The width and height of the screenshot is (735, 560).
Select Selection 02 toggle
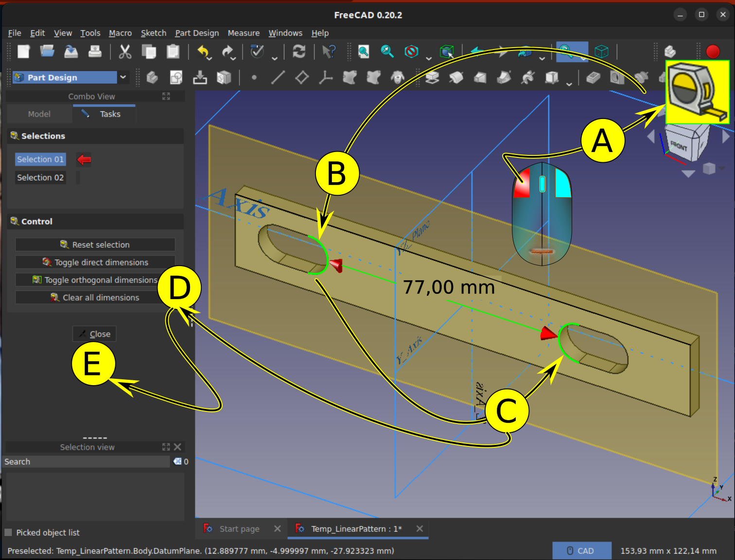[x=40, y=178]
